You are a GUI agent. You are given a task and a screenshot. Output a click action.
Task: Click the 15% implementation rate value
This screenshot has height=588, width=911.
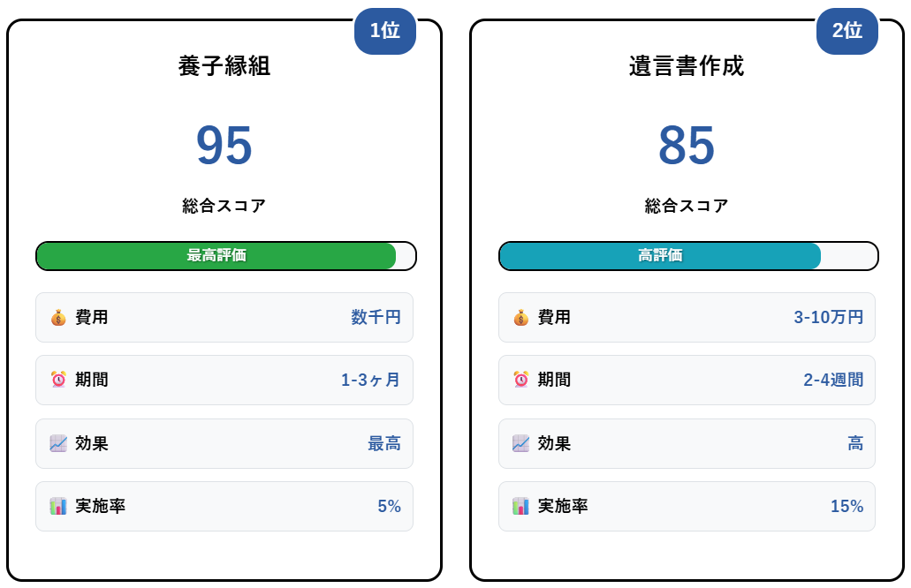pyautogui.click(x=847, y=506)
